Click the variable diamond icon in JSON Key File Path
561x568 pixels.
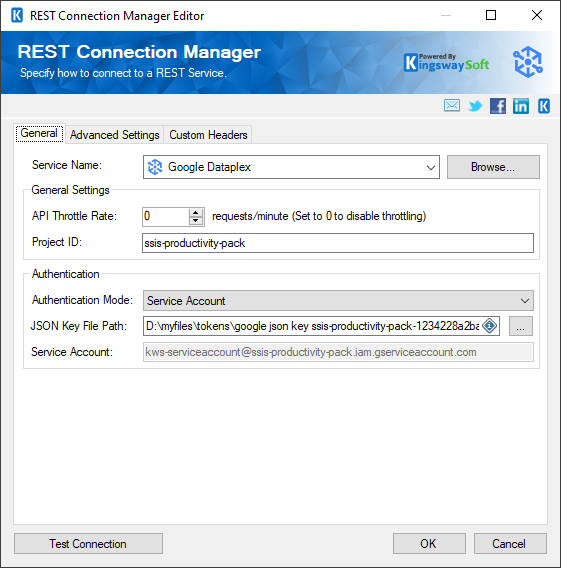click(490, 326)
